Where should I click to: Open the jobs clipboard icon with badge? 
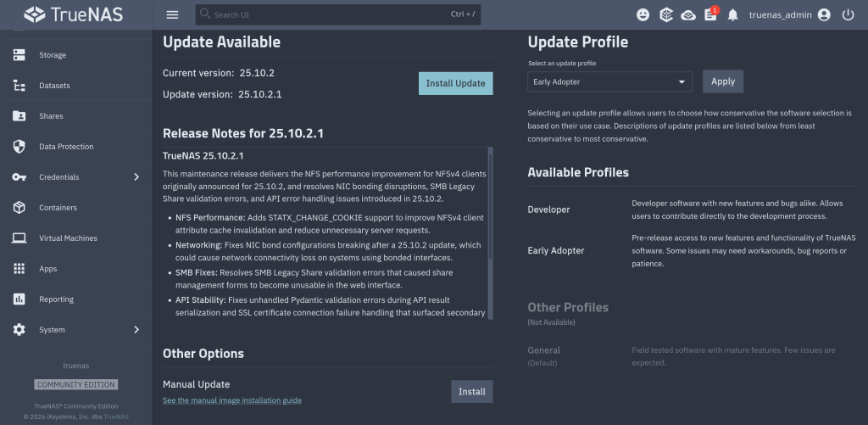(x=710, y=14)
